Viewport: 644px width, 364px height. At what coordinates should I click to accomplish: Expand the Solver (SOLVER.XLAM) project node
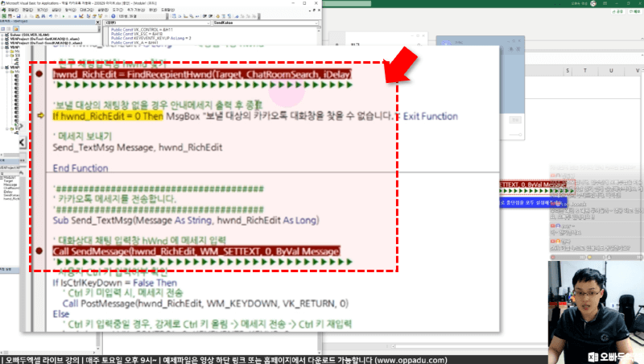point(2,35)
